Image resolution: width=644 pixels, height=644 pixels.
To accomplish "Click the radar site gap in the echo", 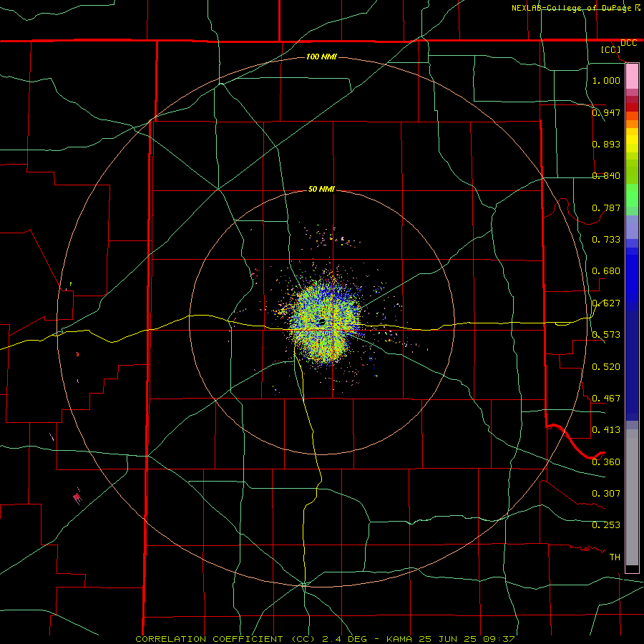I will tap(321, 321).
